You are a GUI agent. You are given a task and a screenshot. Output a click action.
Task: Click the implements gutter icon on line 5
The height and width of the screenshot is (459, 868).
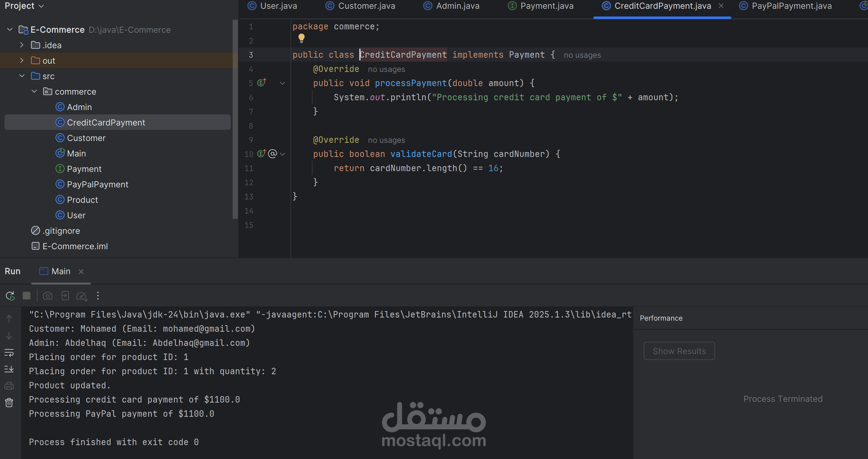[x=262, y=82]
